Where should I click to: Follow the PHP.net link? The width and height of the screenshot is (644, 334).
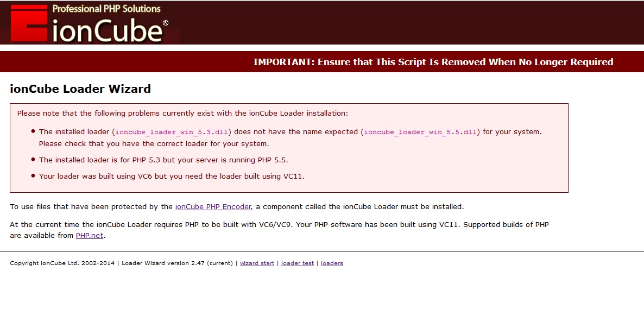(90, 235)
